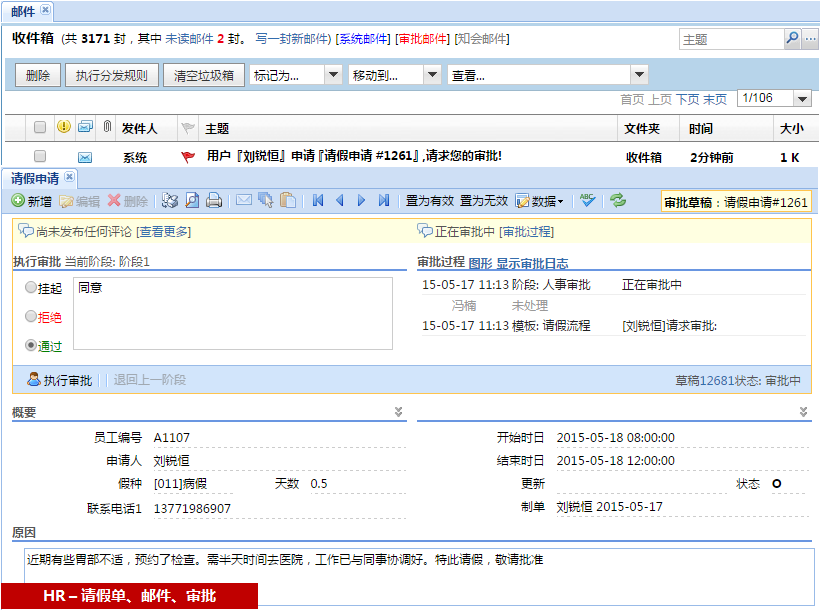Switch to the 邮件 tab

(23, 11)
